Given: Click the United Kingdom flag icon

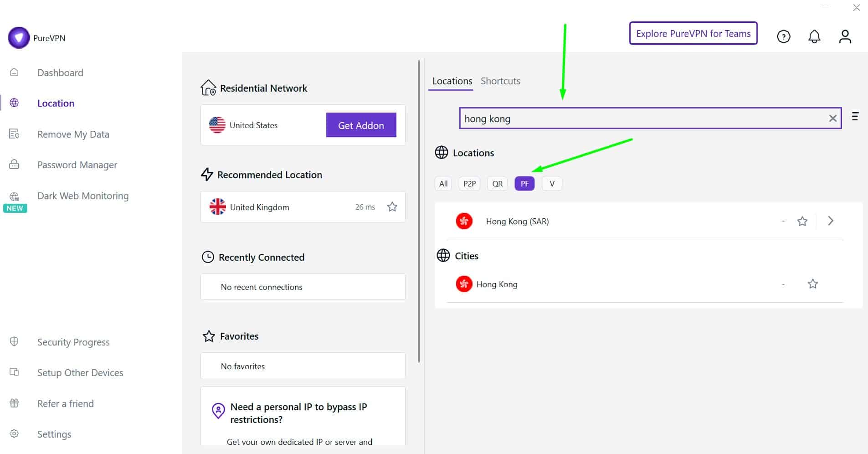Looking at the screenshot, I should coord(217,207).
